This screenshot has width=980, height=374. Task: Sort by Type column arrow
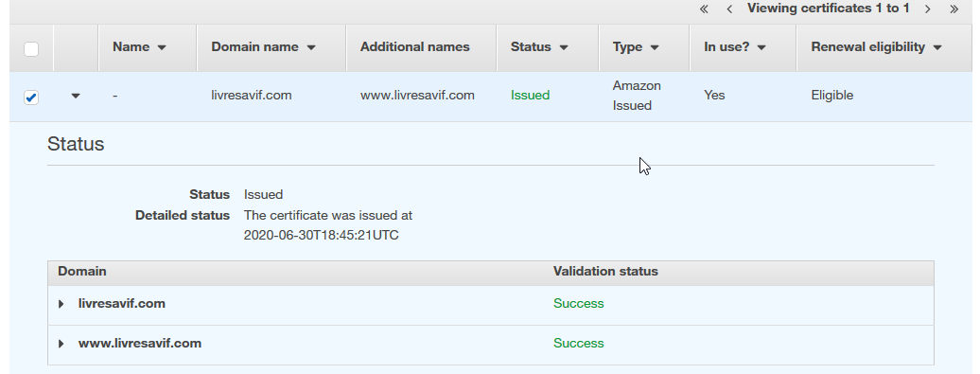coord(655,47)
